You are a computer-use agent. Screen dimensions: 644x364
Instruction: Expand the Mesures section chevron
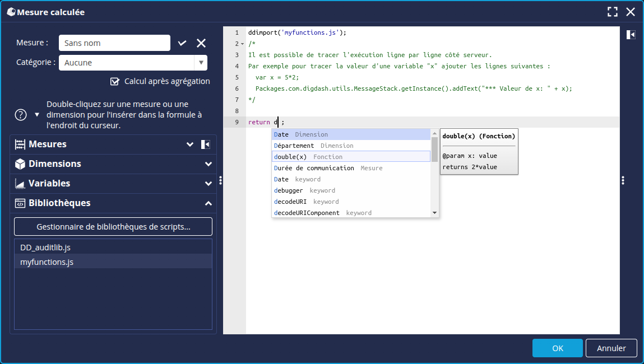click(190, 144)
